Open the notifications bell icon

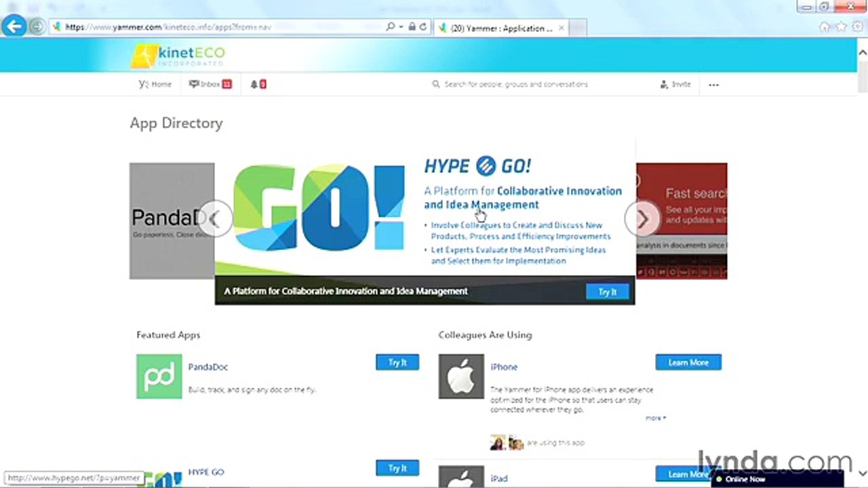tap(258, 84)
